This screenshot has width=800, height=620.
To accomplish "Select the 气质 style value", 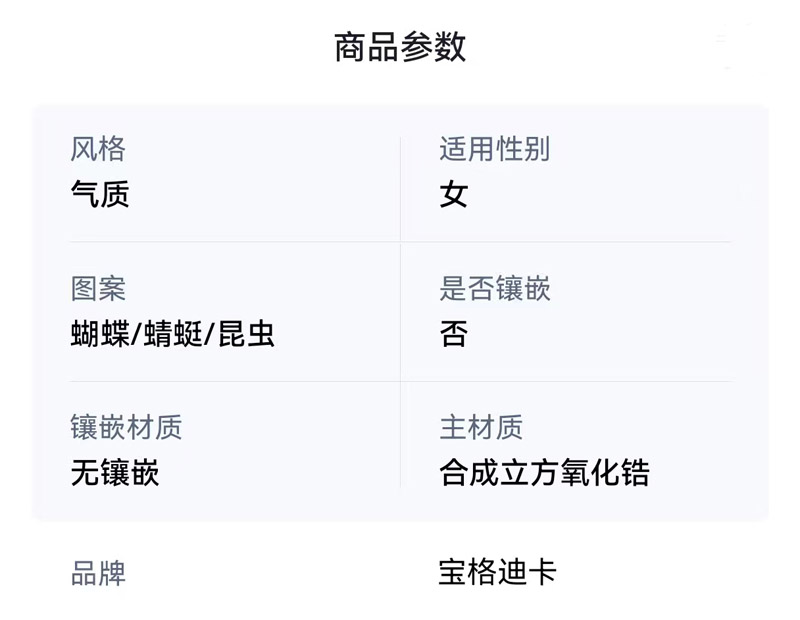I will 100,194.
